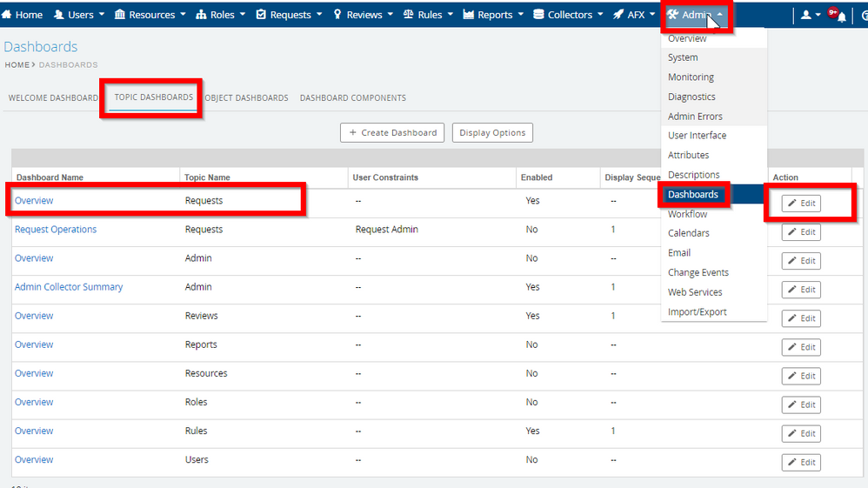Switch to Object Dashboards tab

point(248,98)
